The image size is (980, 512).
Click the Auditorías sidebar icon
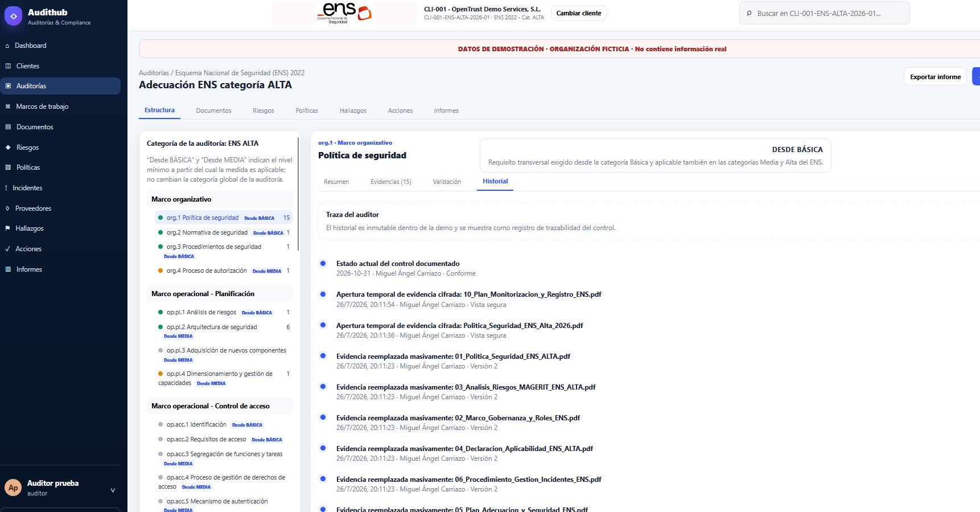click(8, 86)
